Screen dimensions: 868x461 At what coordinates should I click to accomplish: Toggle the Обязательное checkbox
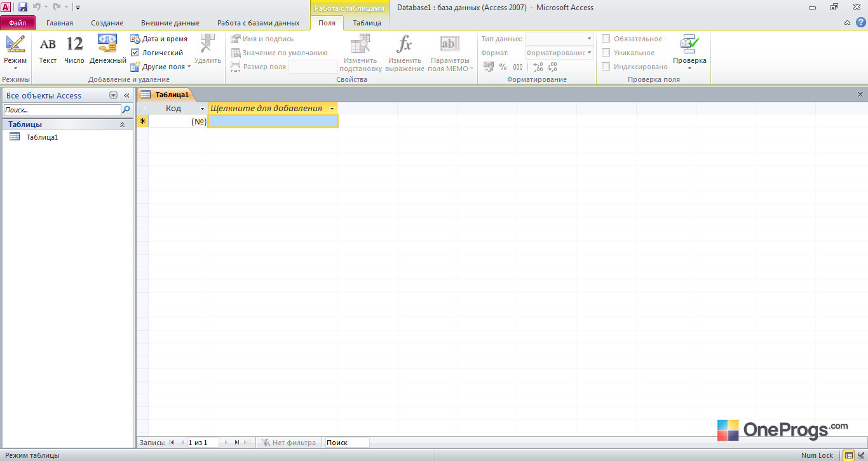pyautogui.click(x=606, y=39)
